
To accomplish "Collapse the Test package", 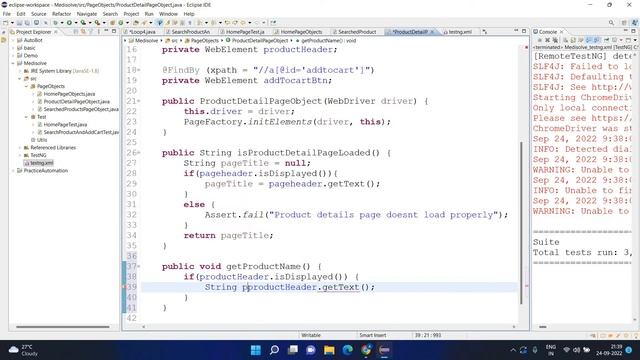I will (26, 117).
